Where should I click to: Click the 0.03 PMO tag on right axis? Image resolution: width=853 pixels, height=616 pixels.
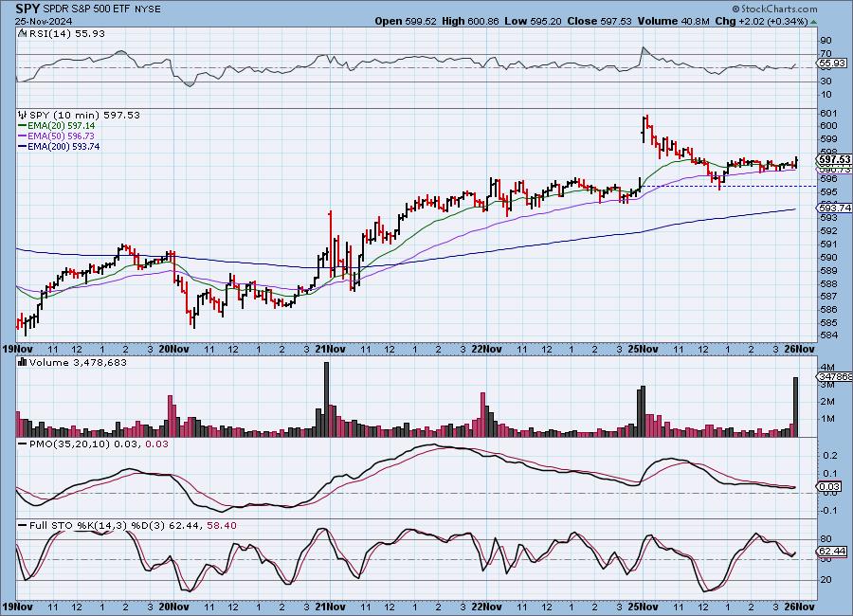(x=829, y=486)
